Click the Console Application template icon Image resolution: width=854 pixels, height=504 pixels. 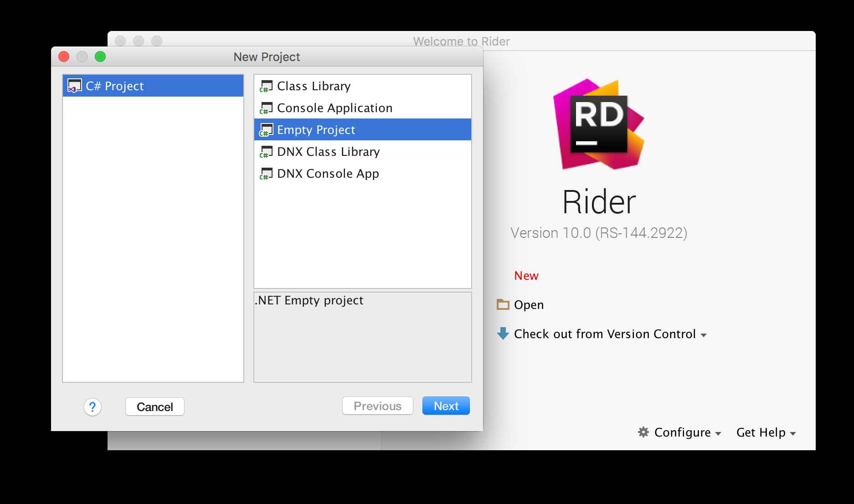(x=266, y=108)
